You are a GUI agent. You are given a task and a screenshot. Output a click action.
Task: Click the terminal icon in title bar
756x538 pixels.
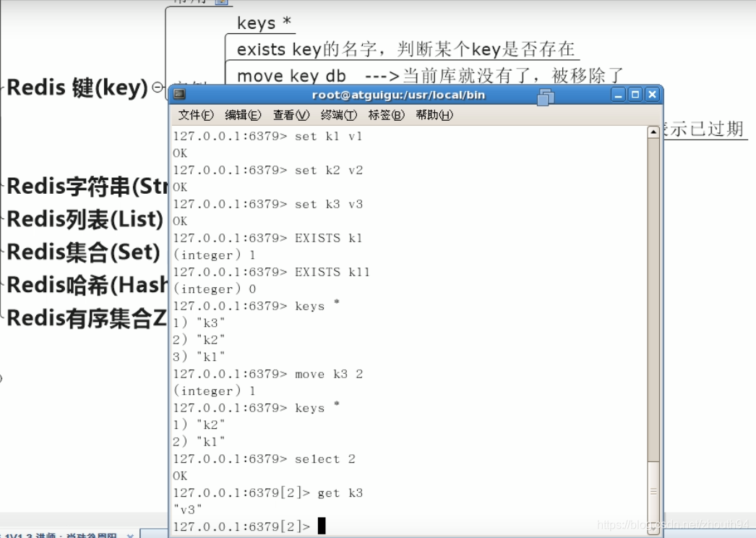(180, 94)
